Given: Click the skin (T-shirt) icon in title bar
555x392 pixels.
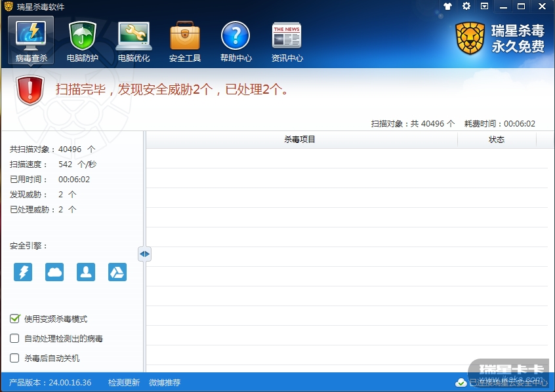Looking at the screenshot, I should pyautogui.click(x=448, y=6).
